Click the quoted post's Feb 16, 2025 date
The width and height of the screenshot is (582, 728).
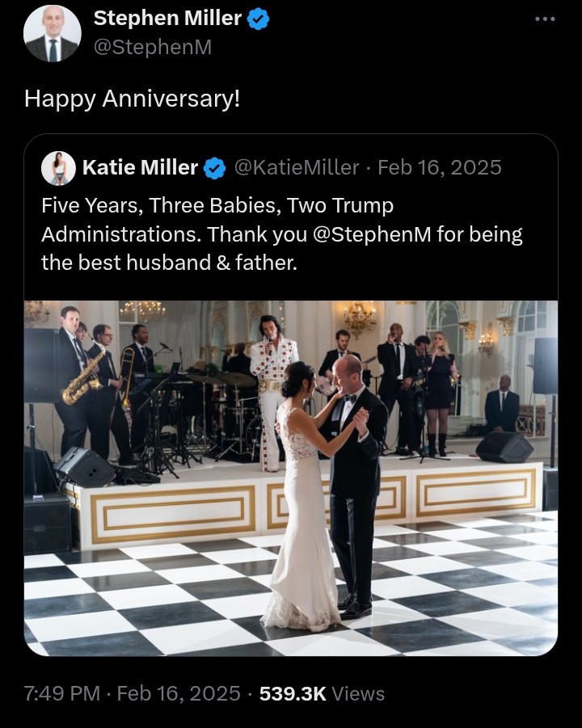point(439,168)
